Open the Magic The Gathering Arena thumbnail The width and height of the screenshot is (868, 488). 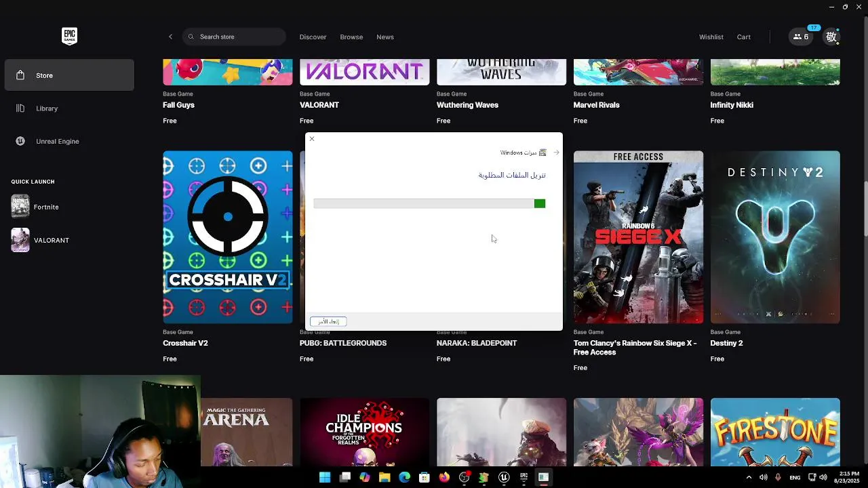coord(246,432)
